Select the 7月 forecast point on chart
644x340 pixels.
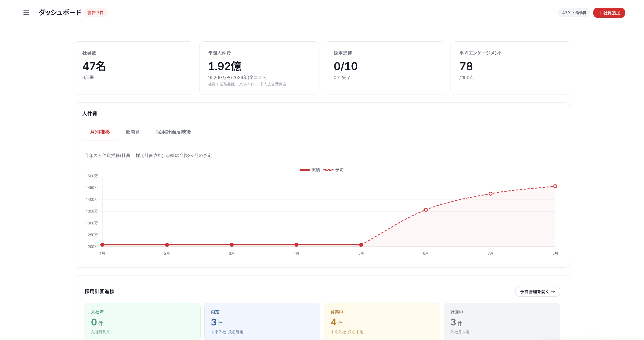coord(490,194)
